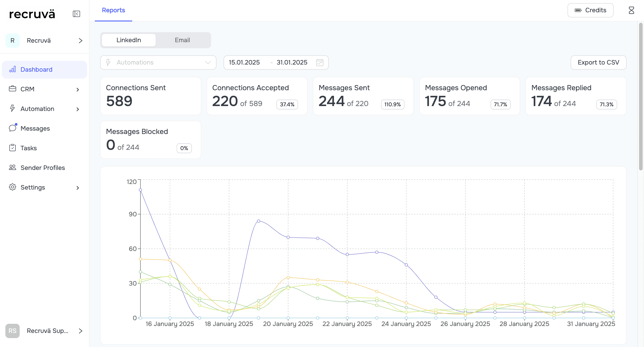Click the Messages Opened card

(x=470, y=96)
